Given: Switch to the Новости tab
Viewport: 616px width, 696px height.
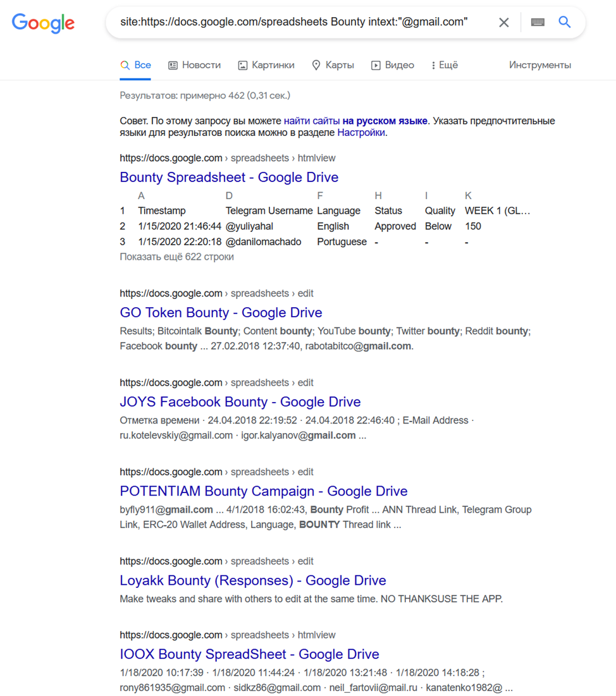Looking at the screenshot, I should click(195, 65).
